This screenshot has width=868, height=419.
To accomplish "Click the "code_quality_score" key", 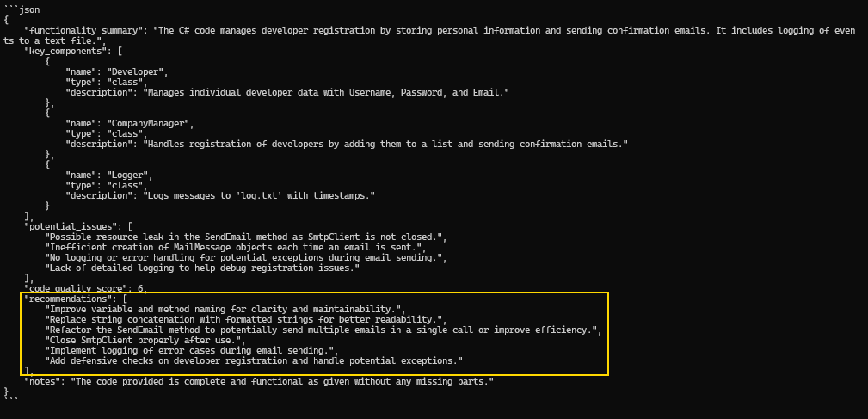I will (76, 288).
